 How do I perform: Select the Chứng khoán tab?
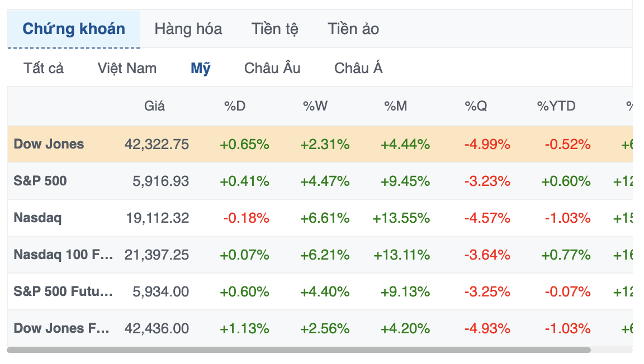click(x=74, y=29)
